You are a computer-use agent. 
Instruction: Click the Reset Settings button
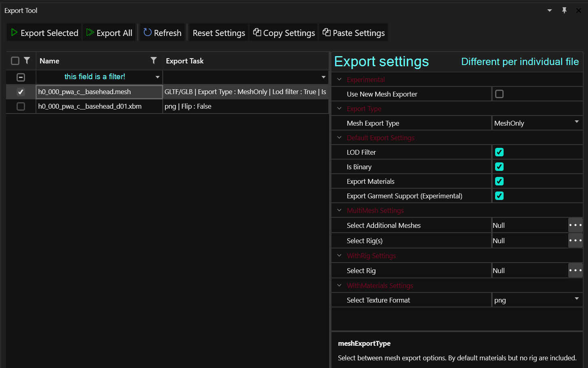pyautogui.click(x=219, y=33)
